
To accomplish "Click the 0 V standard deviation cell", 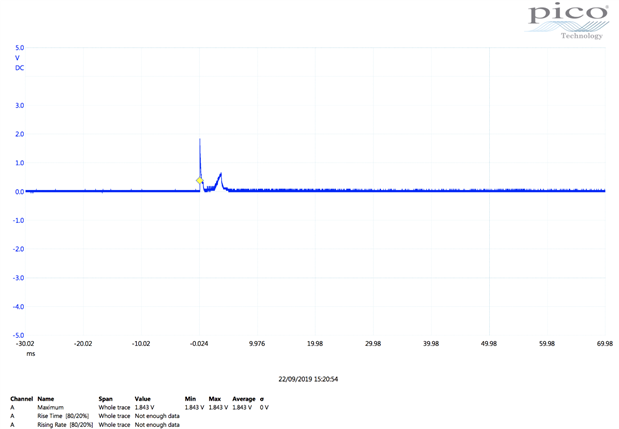I will [x=264, y=408].
